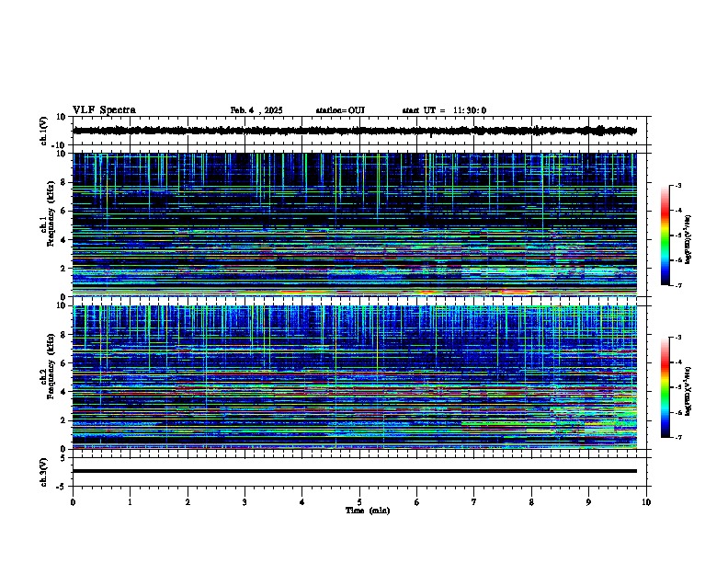Click the ch.1 colorbar log(PSD) unit label

(x=688, y=239)
